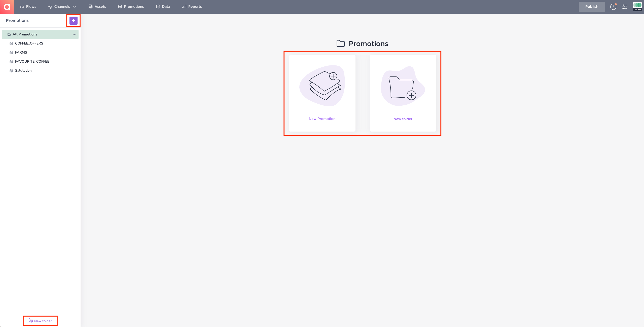The width and height of the screenshot is (644, 327).
Task: Open the Data section
Action: (x=163, y=7)
